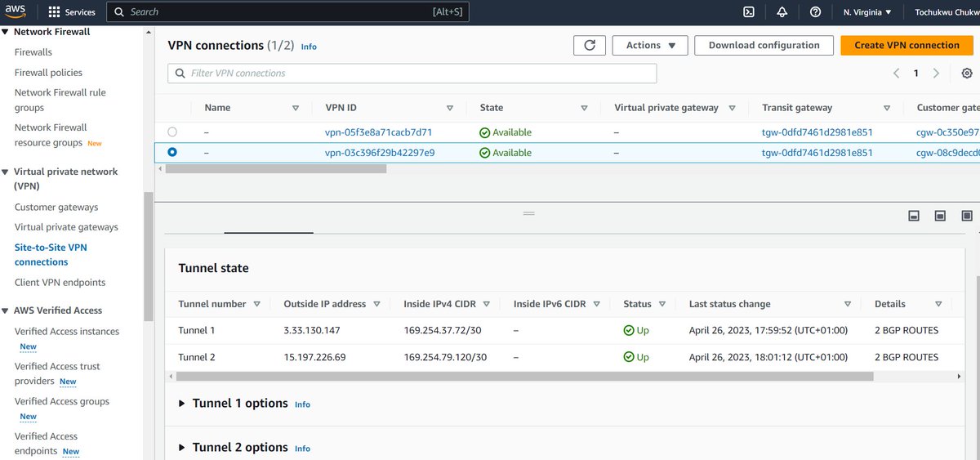Open Network Firewall rule groups

point(60,100)
